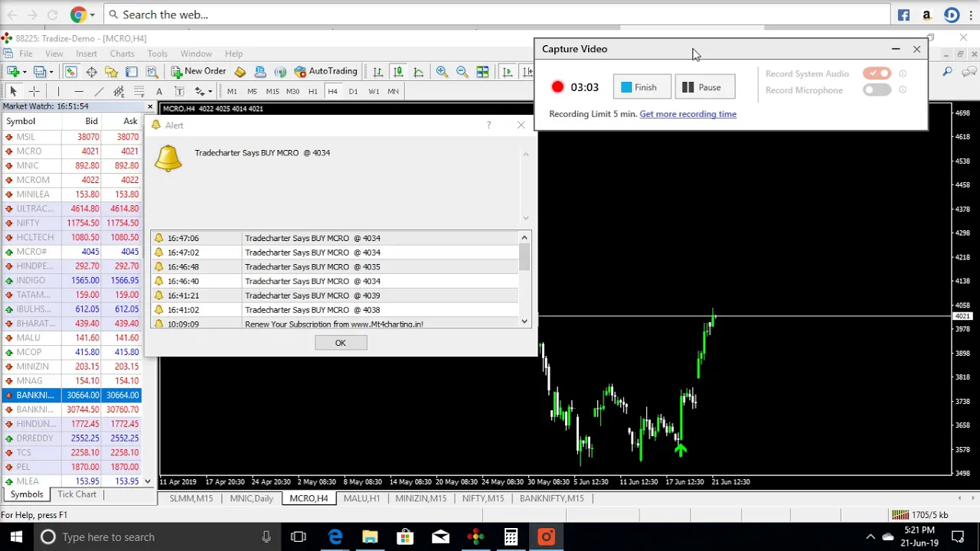Screen dimensions: 980x551
Task: Select the vertical line drawing tool
Action: pyautogui.click(x=58, y=91)
